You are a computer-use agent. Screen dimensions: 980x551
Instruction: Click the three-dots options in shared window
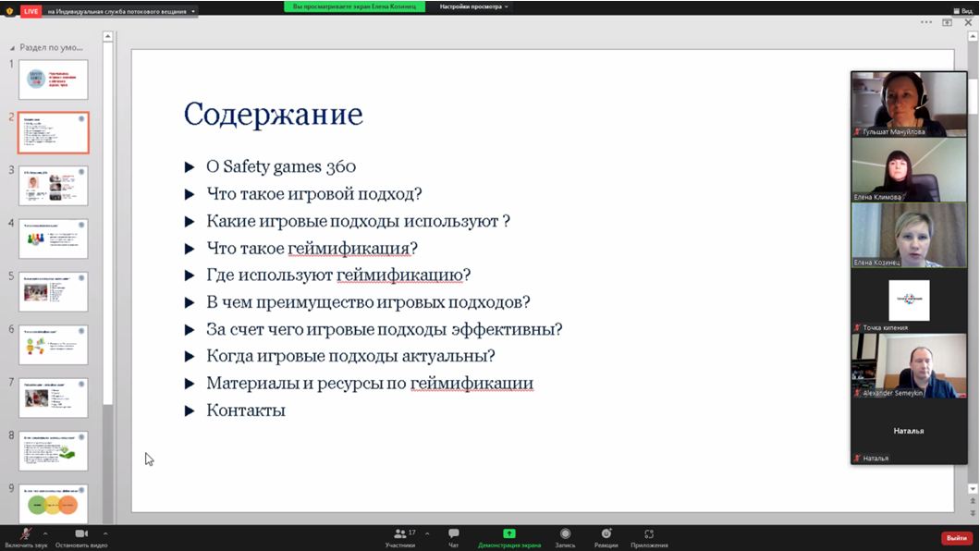[x=925, y=22]
